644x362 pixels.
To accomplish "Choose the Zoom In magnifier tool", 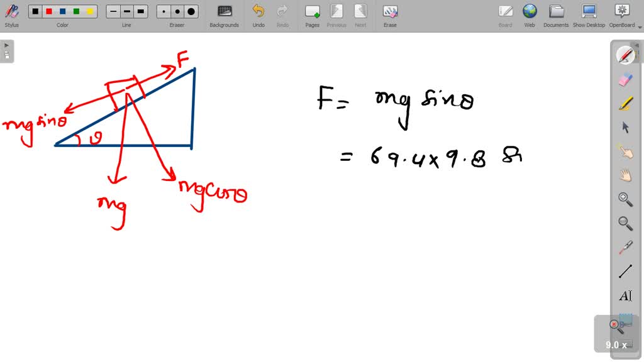I will [x=625, y=199].
